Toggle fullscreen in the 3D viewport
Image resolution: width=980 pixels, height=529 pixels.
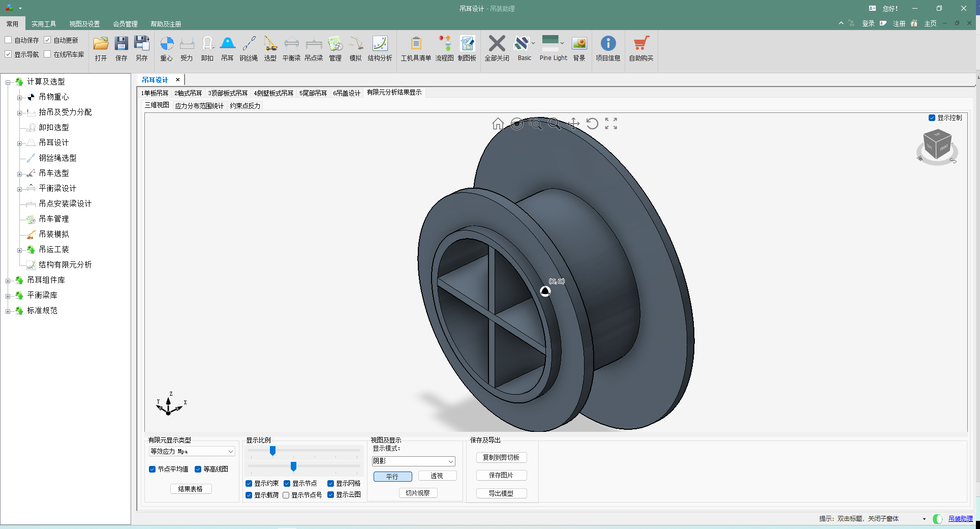coord(611,124)
